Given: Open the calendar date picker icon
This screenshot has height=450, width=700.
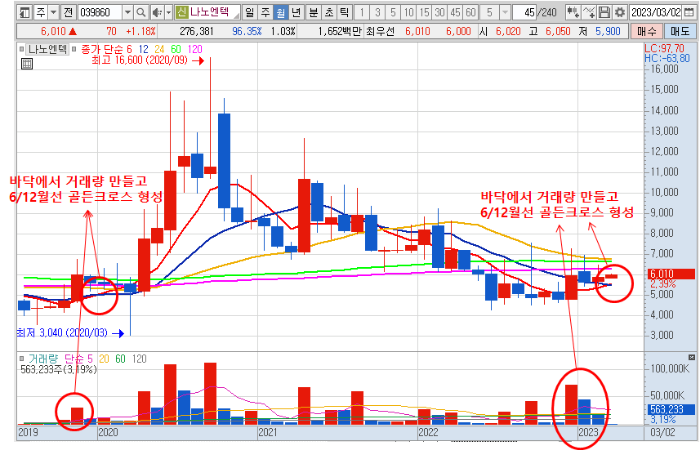Looking at the screenshot, I should point(688,12).
